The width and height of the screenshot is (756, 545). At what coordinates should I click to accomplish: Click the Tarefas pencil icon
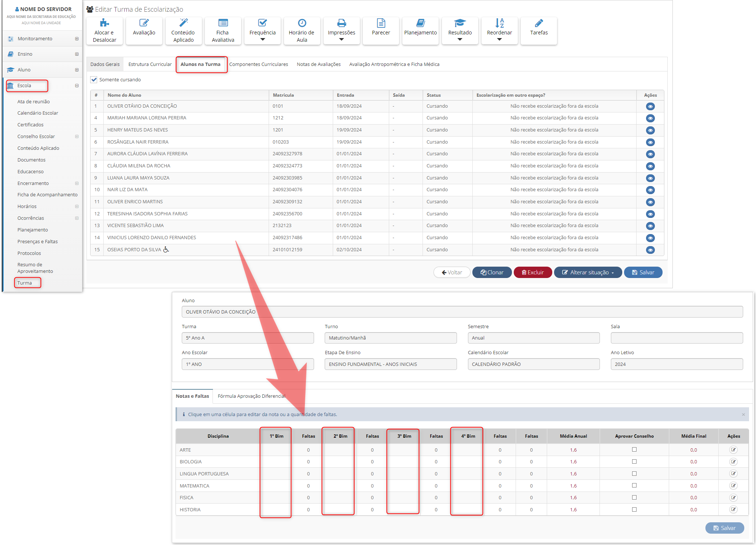539,23
